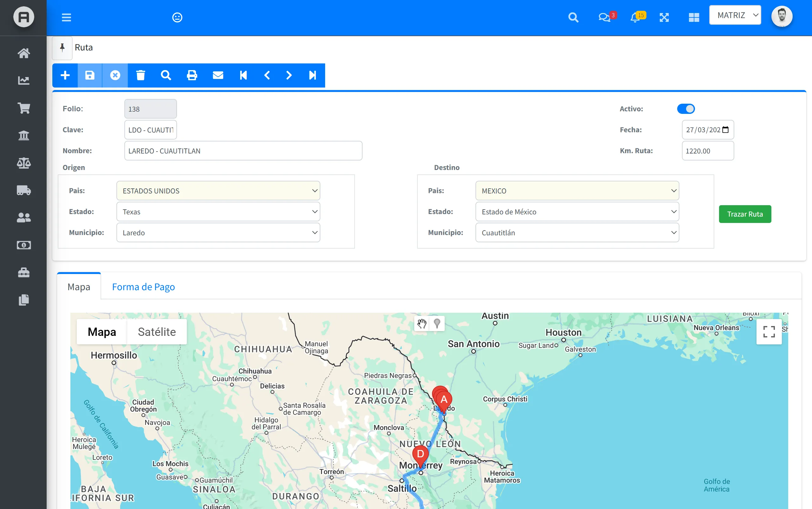Open the users group sidebar icon
This screenshot has height=509, width=812.
23,218
